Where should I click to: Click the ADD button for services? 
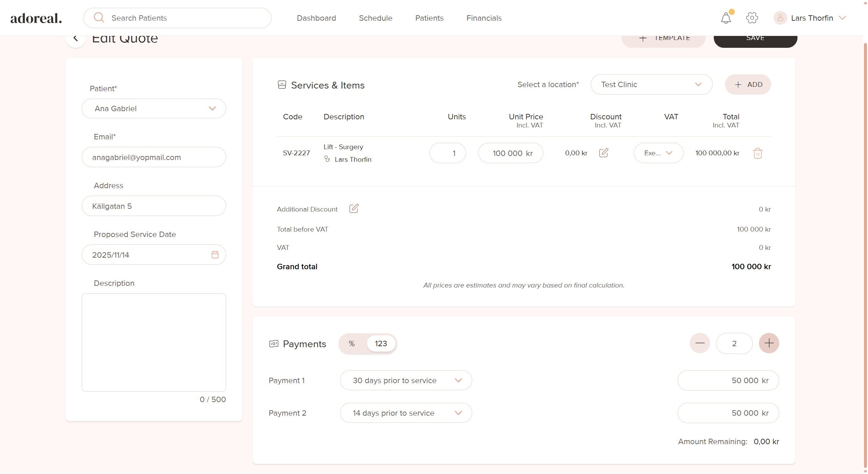(748, 84)
